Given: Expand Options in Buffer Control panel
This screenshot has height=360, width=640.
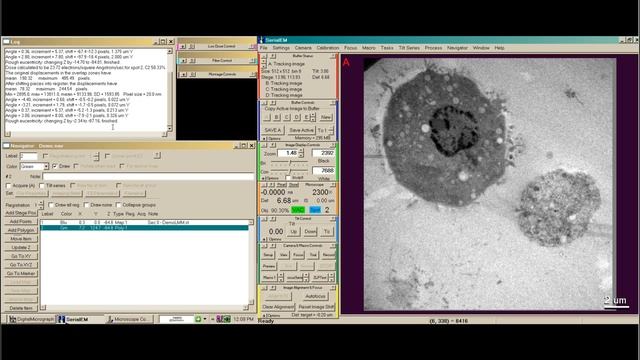Looking at the screenshot, I should [271, 138].
